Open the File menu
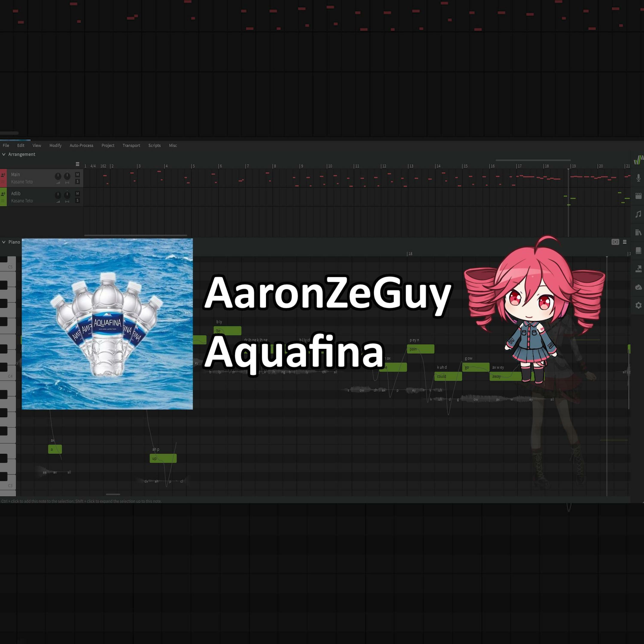 click(6, 145)
